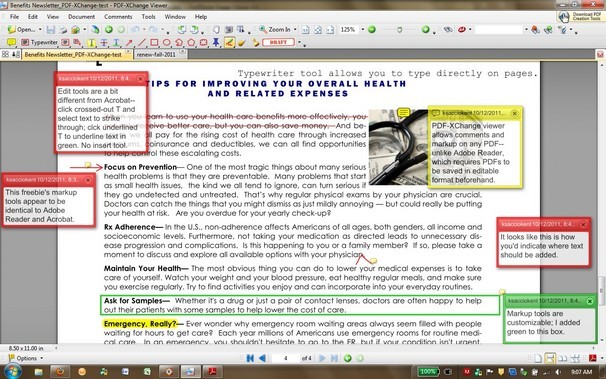Click the Save disk icon

[x=51, y=29]
